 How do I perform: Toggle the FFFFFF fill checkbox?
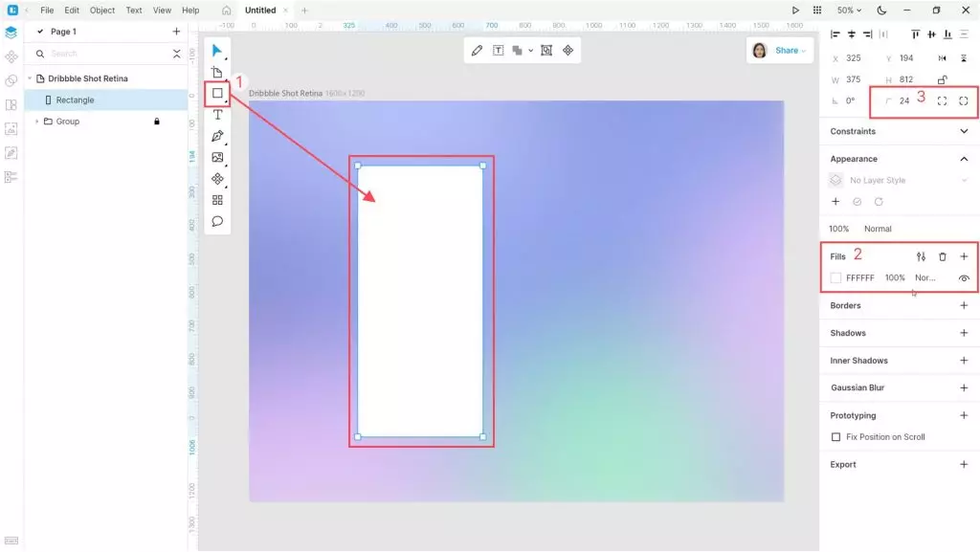[835, 278]
